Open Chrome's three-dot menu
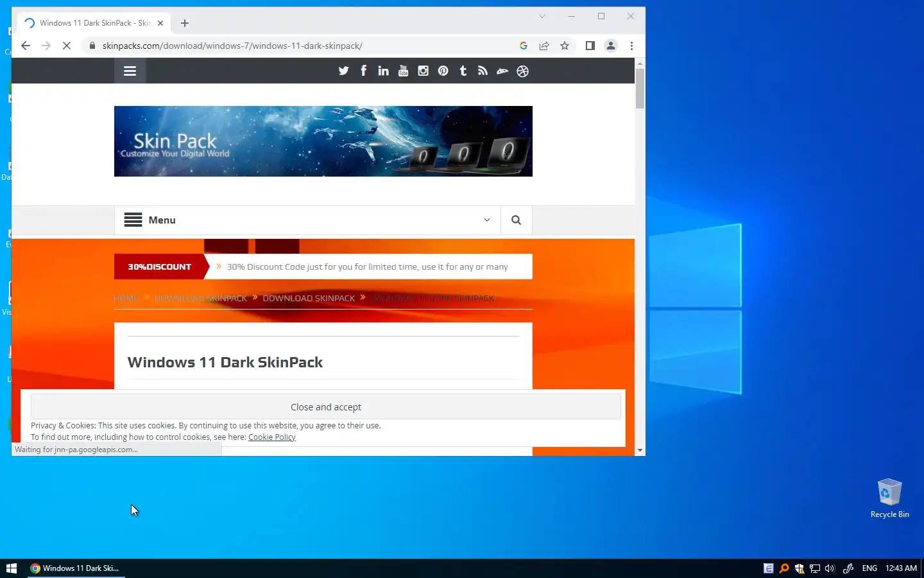 click(x=631, y=46)
